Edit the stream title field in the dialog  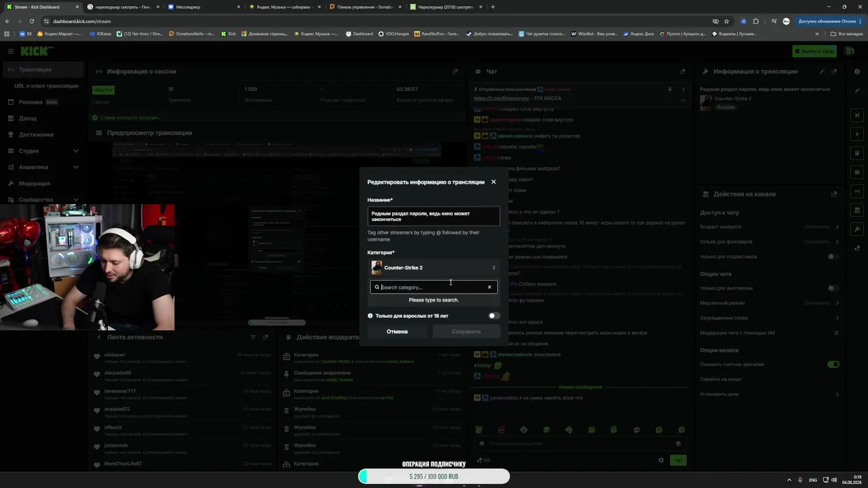coord(434,216)
